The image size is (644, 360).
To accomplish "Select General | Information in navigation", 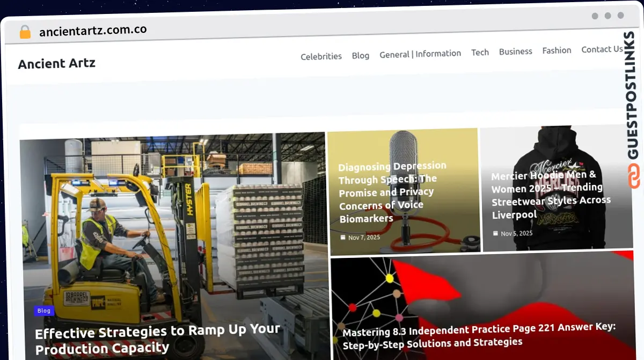I will (x=420, y=54).
